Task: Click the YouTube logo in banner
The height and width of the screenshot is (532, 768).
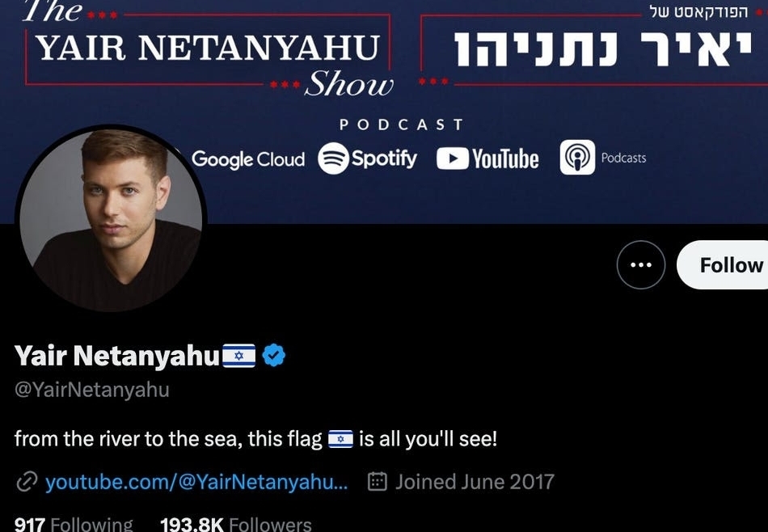Action: click(x=487, y=158)
